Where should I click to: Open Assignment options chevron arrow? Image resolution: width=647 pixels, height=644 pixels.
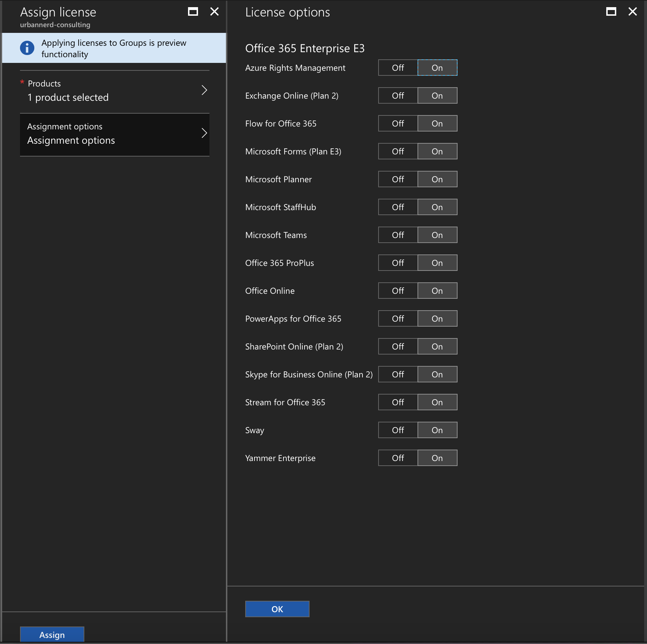coord(204,133)
